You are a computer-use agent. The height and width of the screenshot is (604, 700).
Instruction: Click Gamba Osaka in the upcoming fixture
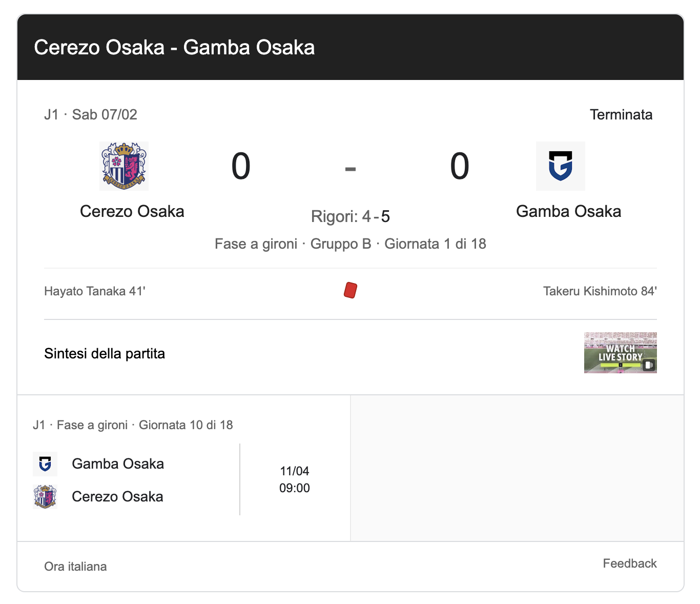118,464
